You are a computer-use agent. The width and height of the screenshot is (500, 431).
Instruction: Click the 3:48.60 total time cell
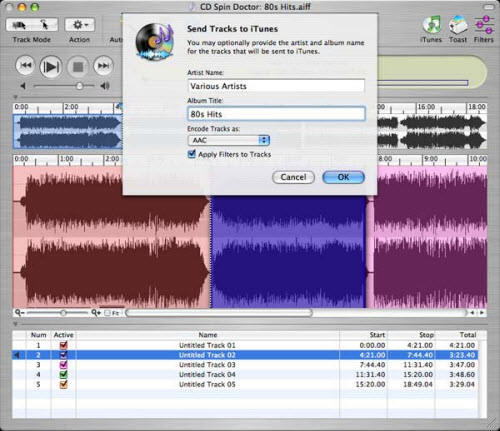(462, 374)
